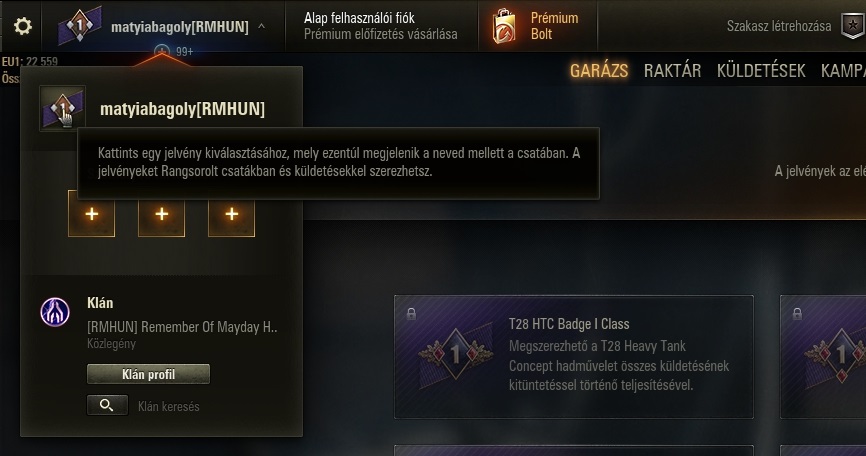Add a badge in second plus slot
Screen dimensions: 866x456
tap(161, 214)
